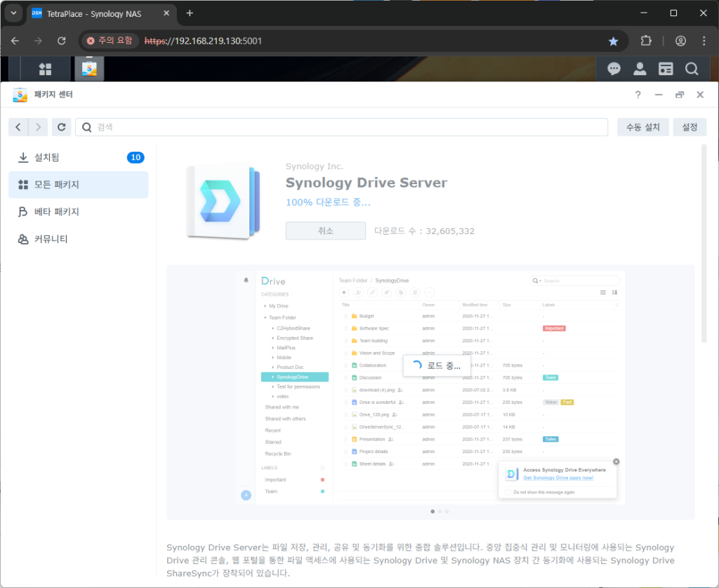Select the 설치됨 sidebar item
Screen dimensions: 719x588
[x=79, y=157]
